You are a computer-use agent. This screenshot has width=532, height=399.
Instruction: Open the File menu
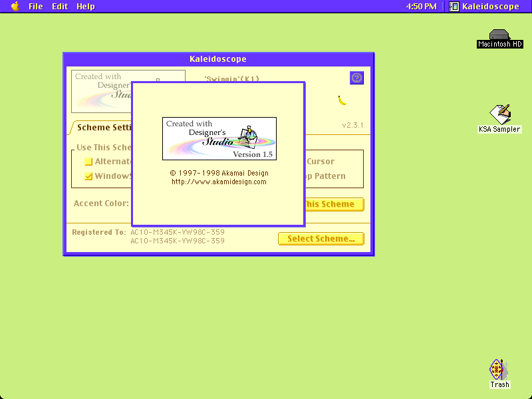click(x=36, y=7)
